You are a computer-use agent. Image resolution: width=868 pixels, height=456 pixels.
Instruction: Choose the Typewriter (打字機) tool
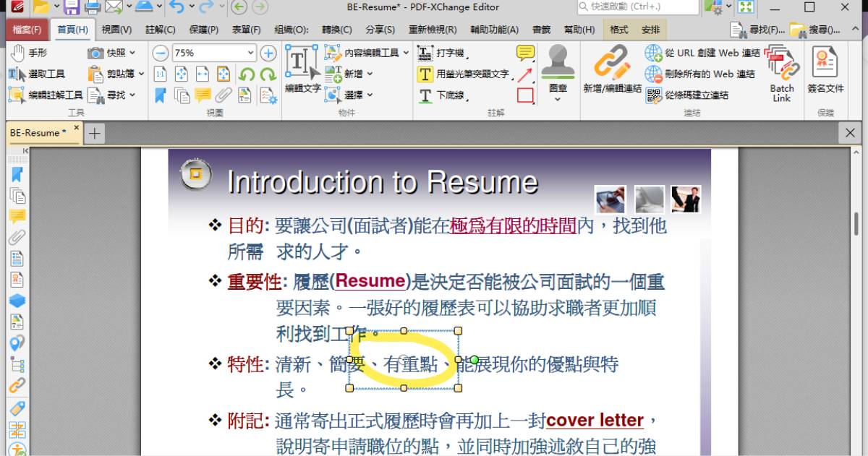[443, 53]
